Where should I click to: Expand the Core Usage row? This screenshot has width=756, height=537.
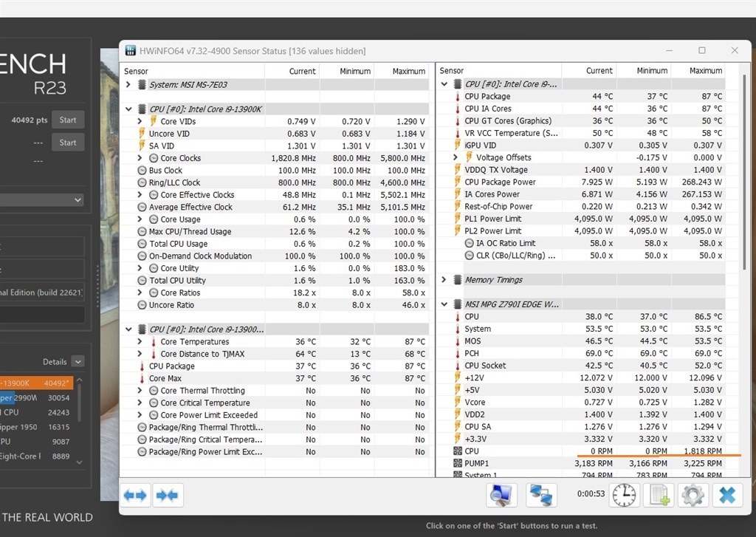140,219
